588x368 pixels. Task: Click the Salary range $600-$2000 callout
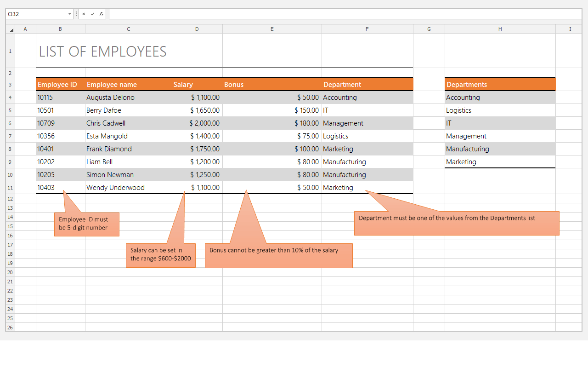pyautogui.click(x=160, y=255)
